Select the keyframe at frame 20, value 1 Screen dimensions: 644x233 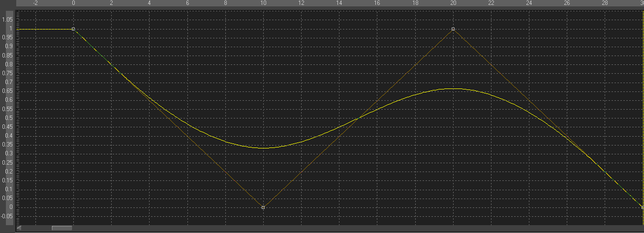[453, 29]
